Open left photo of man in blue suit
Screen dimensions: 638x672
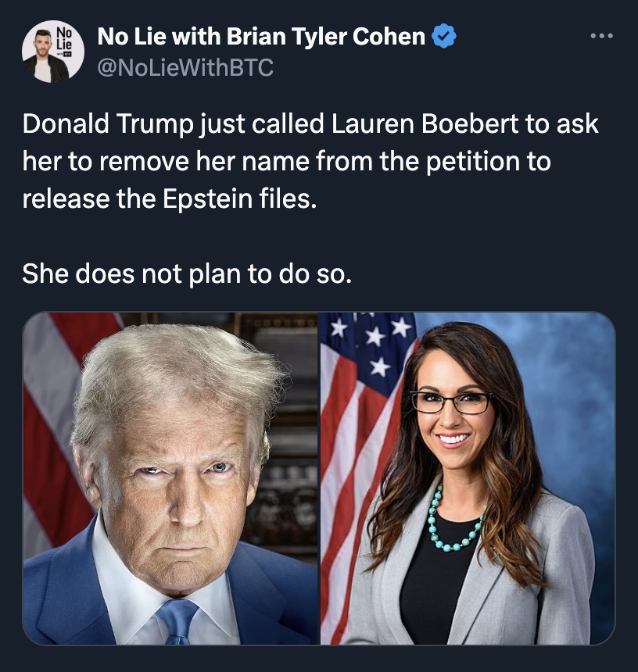point(170,478)
